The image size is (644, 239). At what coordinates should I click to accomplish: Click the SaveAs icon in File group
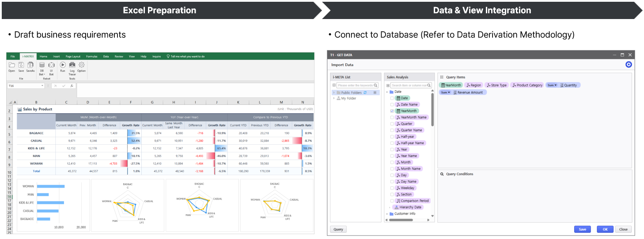click(30, 65)
